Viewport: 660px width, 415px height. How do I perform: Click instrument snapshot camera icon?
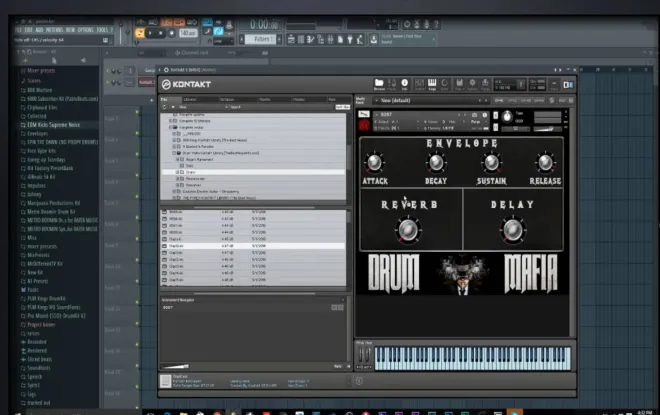(475, 114)
